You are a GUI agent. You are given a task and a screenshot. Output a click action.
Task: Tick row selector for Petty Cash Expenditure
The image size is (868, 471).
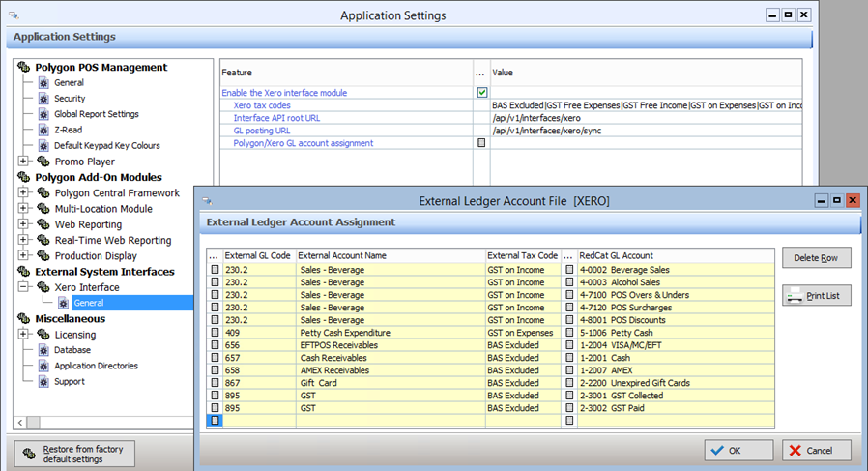[x=215, y=333]
